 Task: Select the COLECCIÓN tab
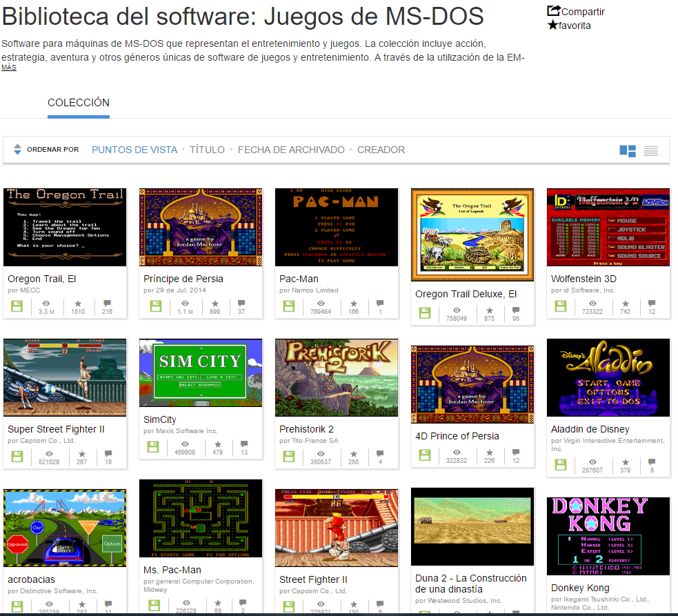77,101
